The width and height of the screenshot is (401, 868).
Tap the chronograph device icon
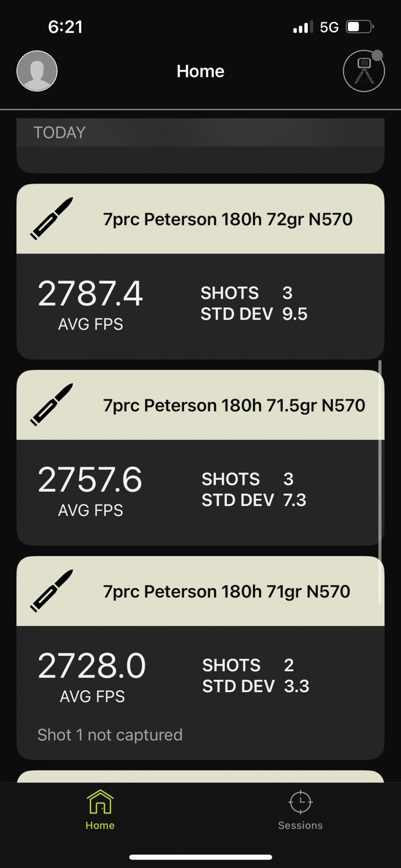pos(363,71)
